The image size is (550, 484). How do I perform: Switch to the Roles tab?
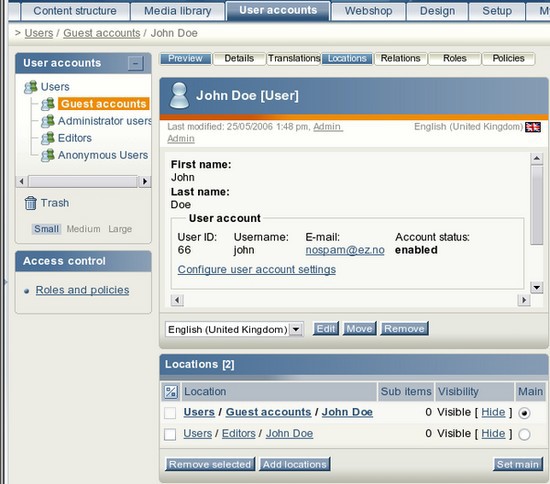[455, 59]
